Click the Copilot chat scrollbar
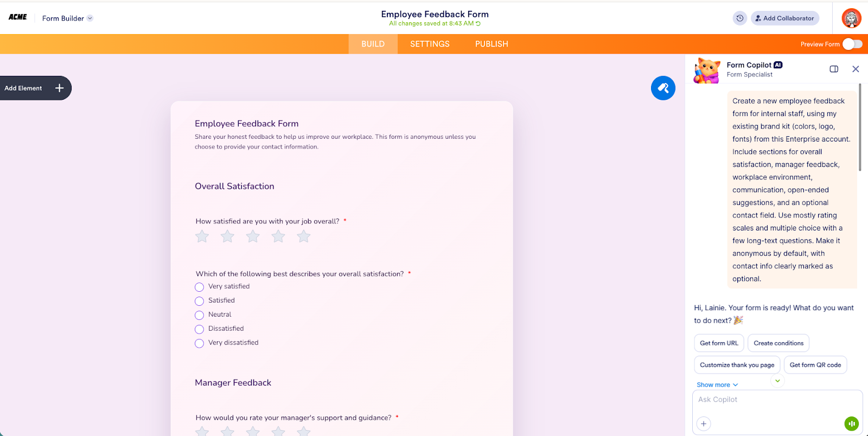This screenshot has width=868, height=436. click(860, 127)
